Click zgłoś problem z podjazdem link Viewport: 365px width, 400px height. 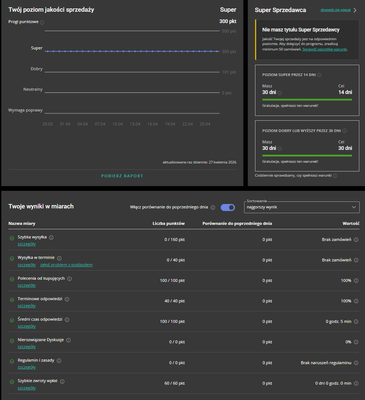[66, 265]
